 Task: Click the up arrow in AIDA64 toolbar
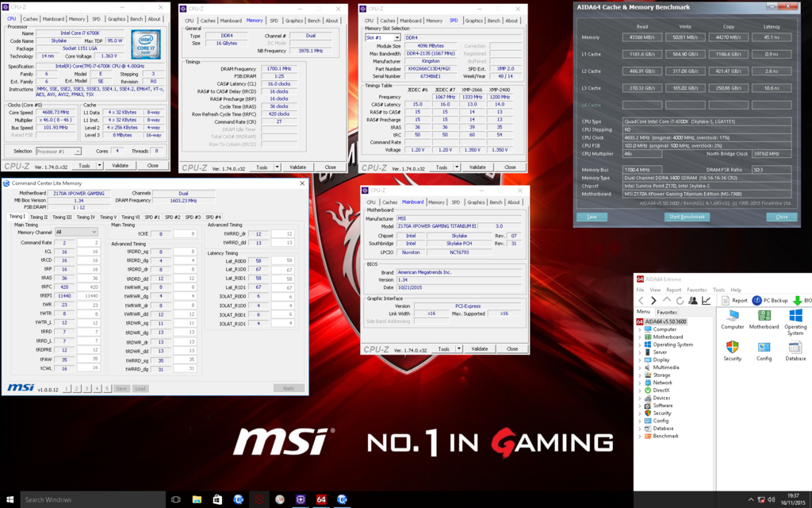[666, 301]
